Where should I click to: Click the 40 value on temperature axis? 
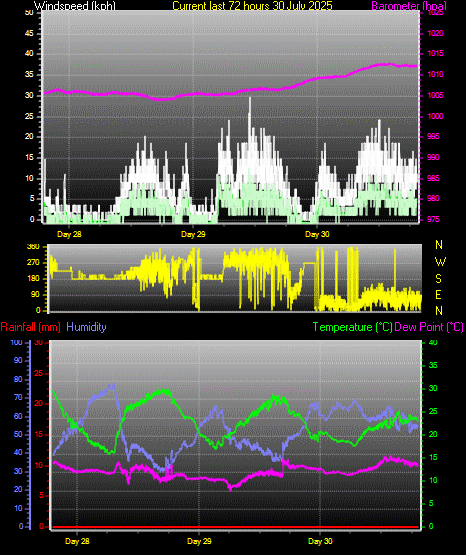433,342
